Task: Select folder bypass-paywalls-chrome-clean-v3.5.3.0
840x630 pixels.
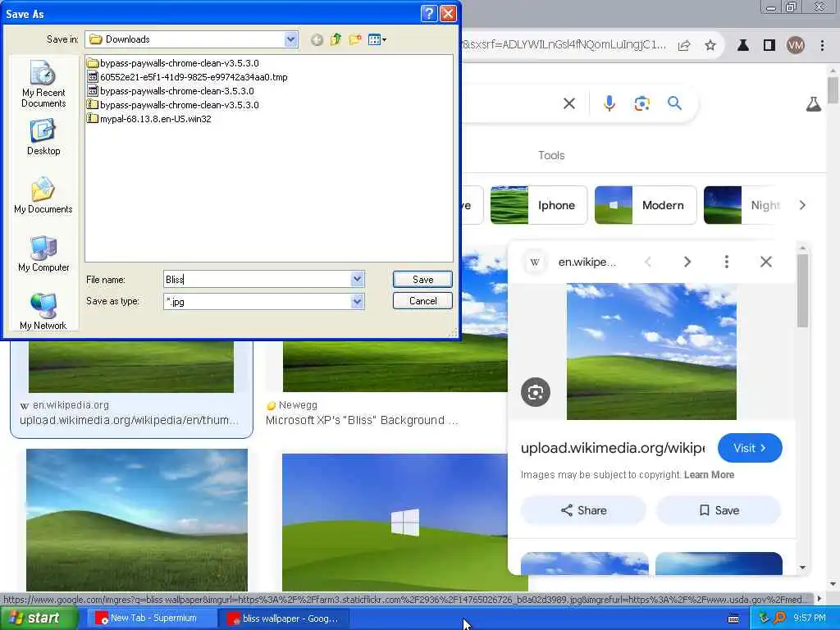Action: pyautogui.click(x=173, y=63)
